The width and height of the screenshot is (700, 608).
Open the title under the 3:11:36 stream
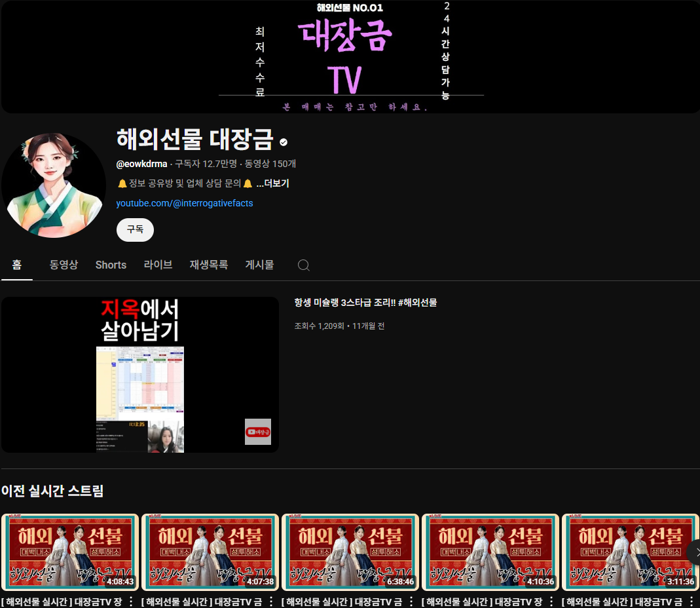(622, 601)
